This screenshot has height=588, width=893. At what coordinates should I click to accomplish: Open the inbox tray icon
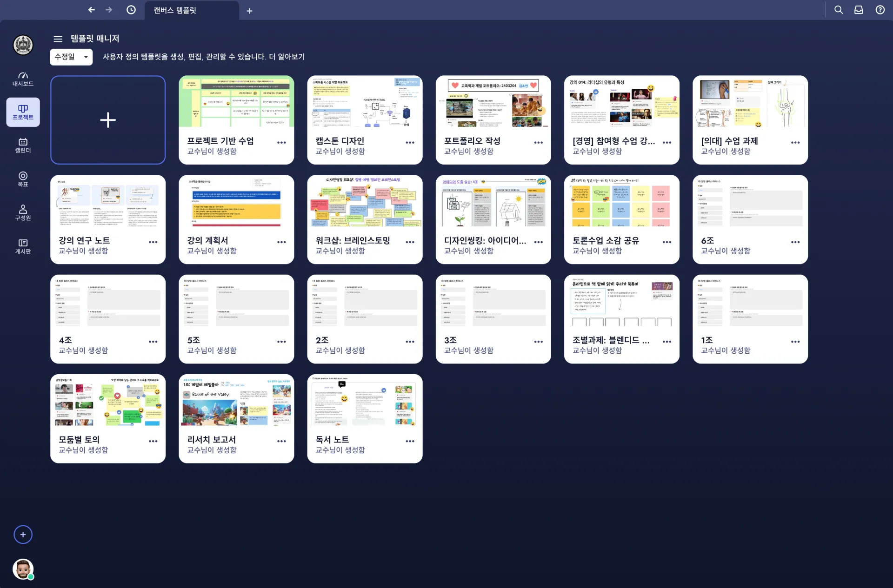[x=859, y=10]
